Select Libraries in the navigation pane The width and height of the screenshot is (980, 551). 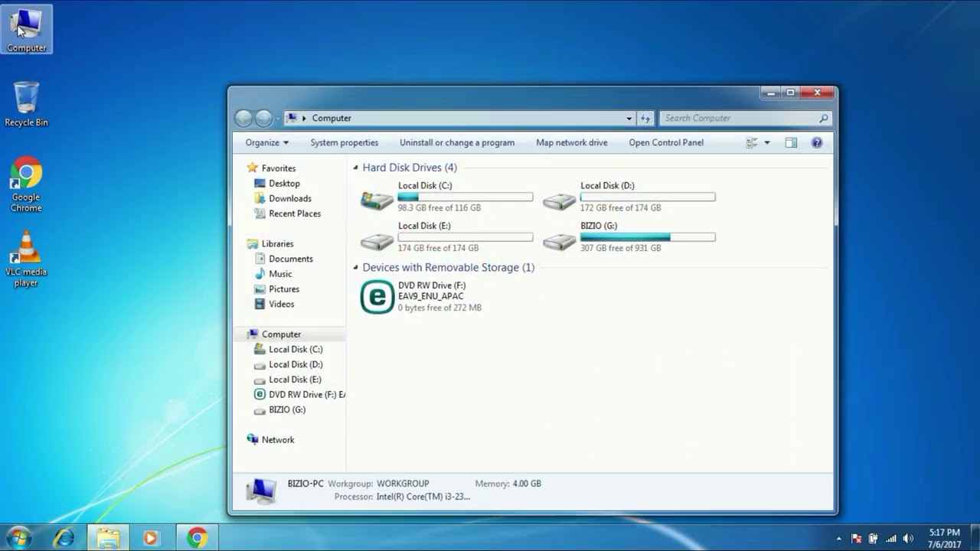pyautogui.click(x=277, y=244)
